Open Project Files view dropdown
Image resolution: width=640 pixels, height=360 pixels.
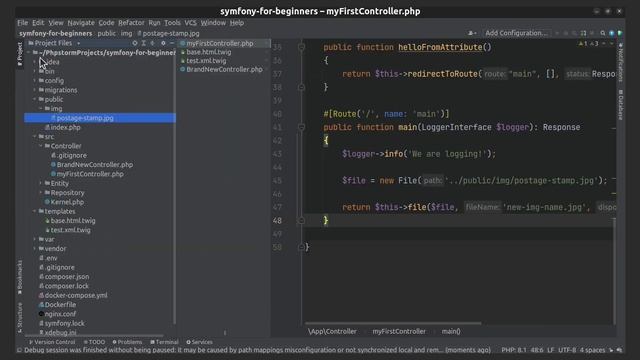pyautogui.click(x=78, y=43)
